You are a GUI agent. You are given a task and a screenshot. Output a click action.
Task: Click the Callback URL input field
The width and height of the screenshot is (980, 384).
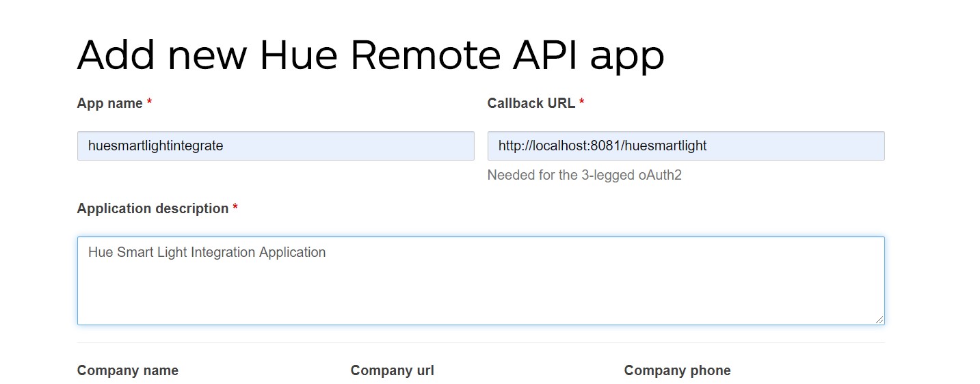tap(686, 146)
